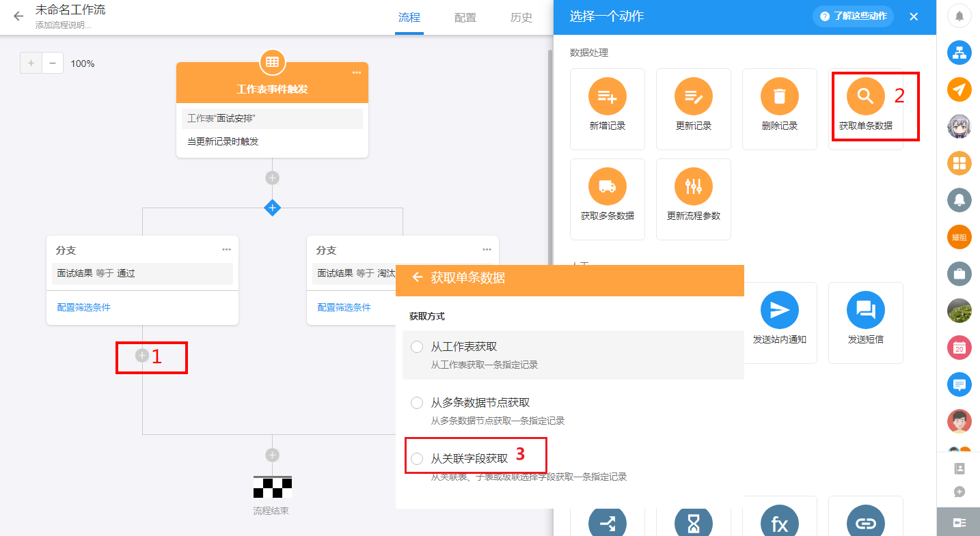
Task: Open the three-dot menu of the 淘汰 branch
Action: pos(487,249)
